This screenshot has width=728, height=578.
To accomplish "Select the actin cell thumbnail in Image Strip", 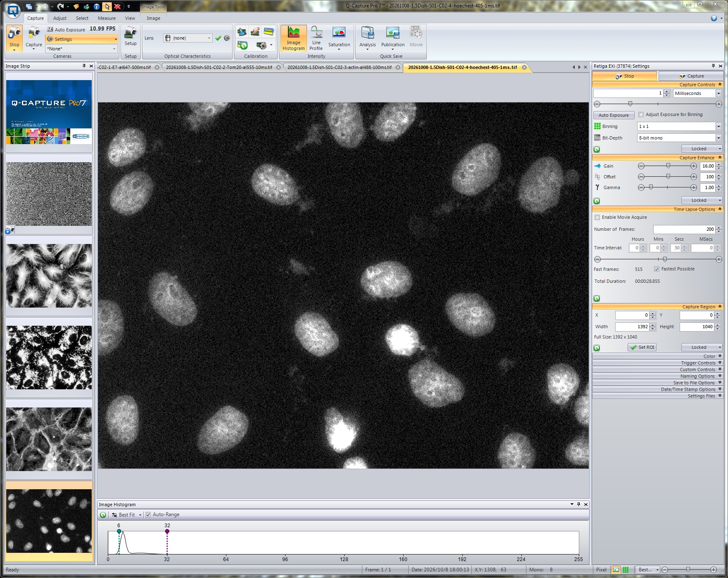I will [x=49, y=439].
